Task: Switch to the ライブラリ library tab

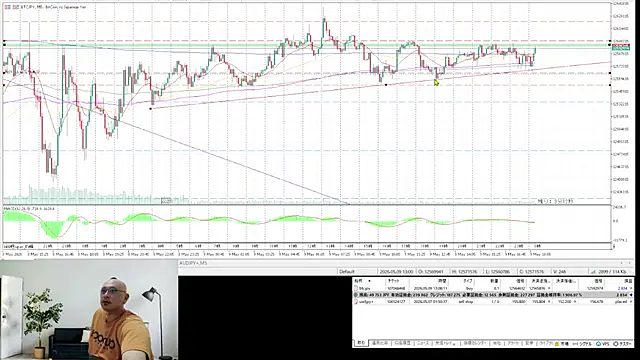Action: 545,344
